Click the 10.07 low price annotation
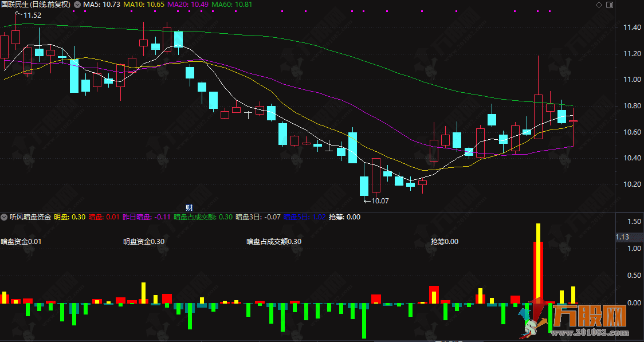The image size is (644, 342). [379, 201]
